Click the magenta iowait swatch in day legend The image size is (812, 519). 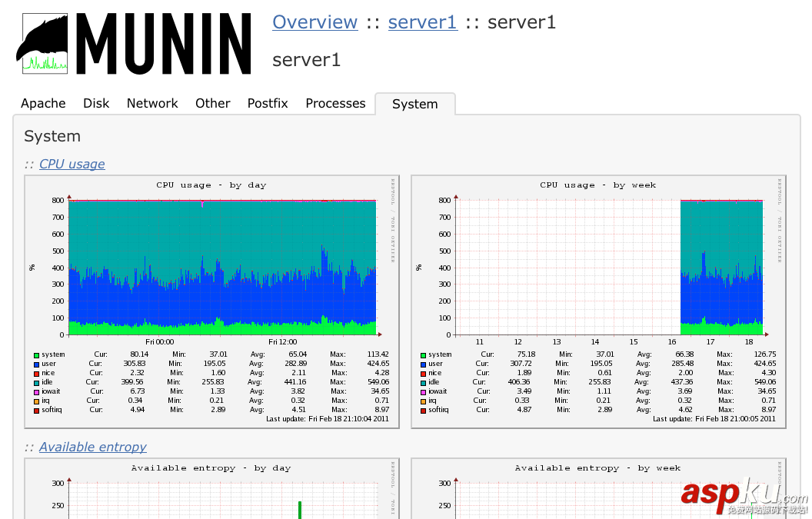[36, 392]
